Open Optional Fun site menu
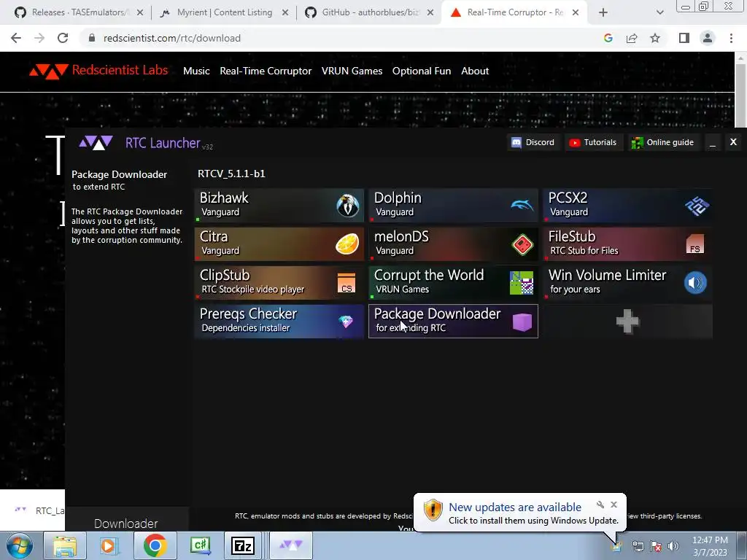The height and width of the screenshot is (560, 747). point(422,71)
